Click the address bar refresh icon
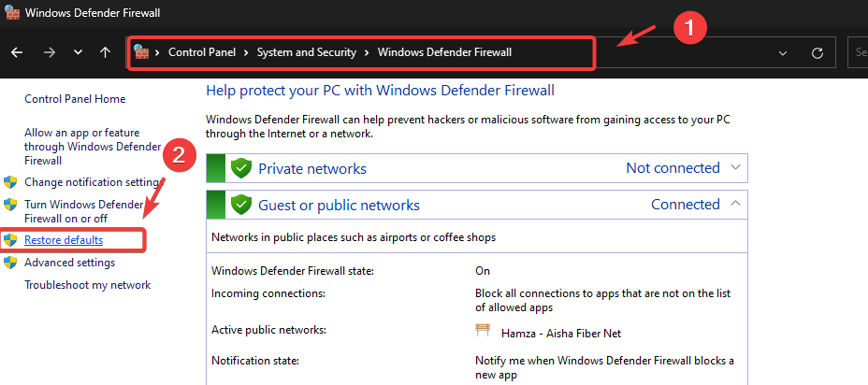Viewport: 868px width, 385px height. [817, 52]
